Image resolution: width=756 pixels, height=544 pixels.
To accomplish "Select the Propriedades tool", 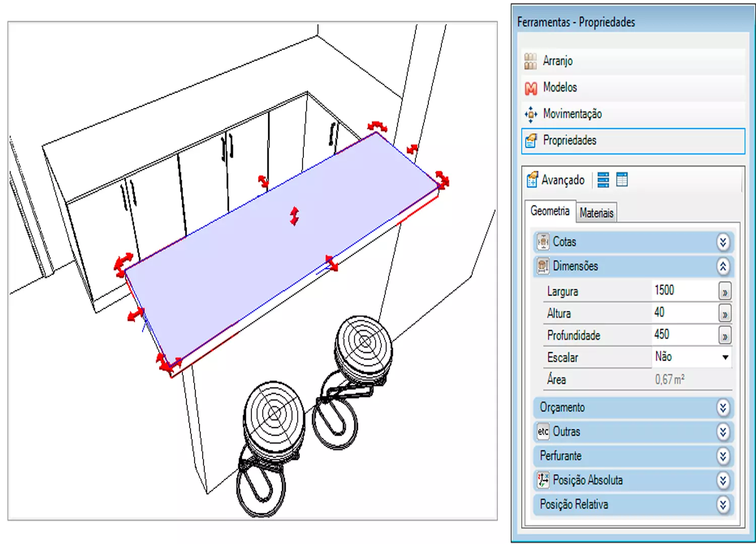I will (x=633, y=141).
